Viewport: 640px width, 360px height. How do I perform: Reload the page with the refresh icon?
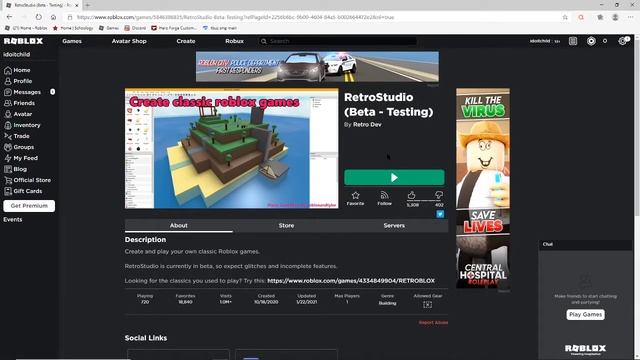[38, 17]
